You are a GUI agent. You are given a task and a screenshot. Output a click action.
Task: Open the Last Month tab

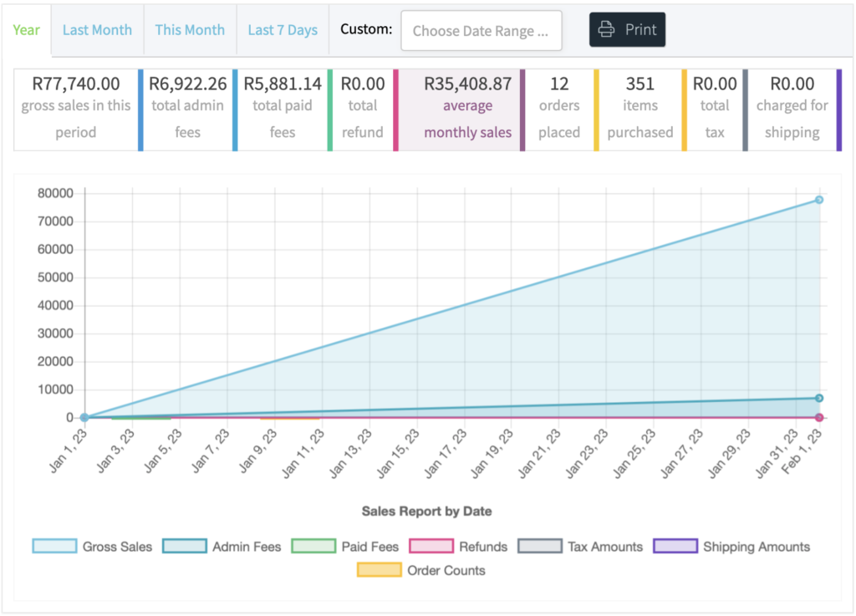97,30
